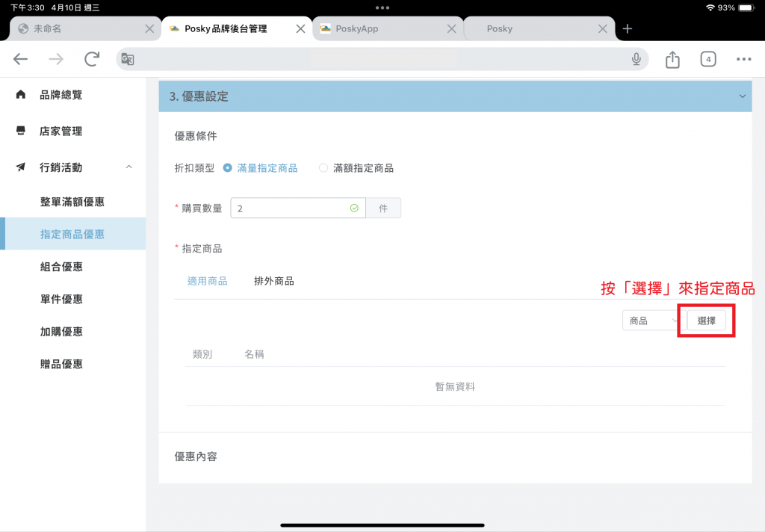Viewport: 765px width, 532px height.
Task: Click the 類別 column header
Action: click(x=202, y=354)
